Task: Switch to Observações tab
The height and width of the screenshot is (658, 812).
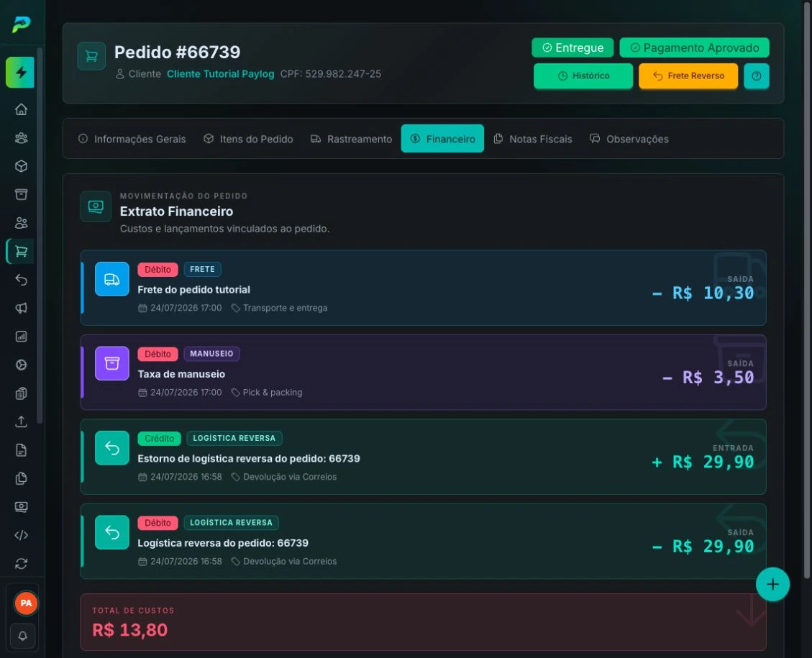Action: pos(629,139)
